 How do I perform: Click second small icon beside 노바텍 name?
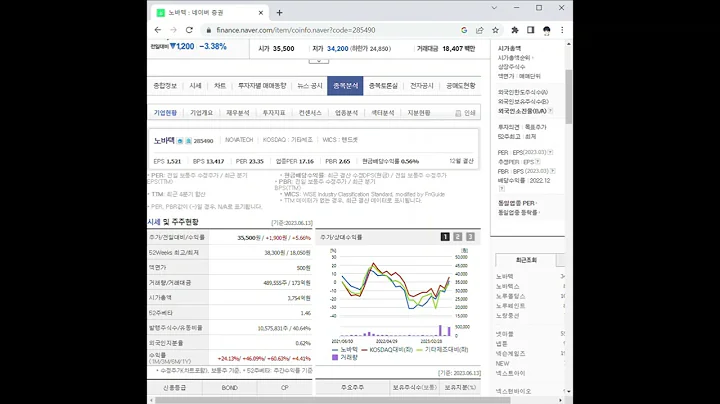(188, 141)
